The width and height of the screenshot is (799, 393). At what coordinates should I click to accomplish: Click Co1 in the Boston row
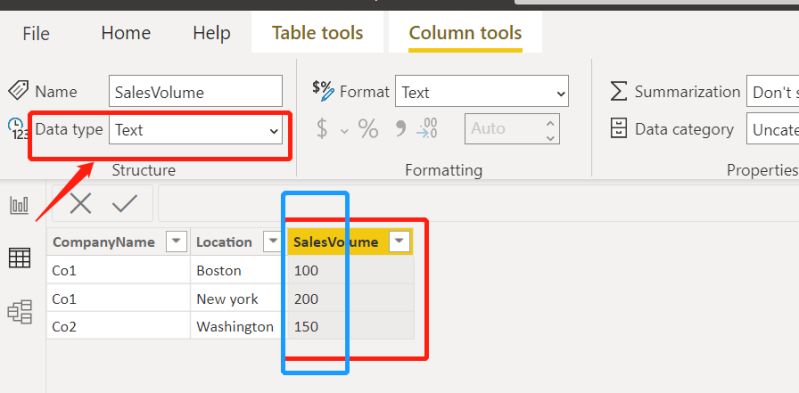tap(118, 270)
